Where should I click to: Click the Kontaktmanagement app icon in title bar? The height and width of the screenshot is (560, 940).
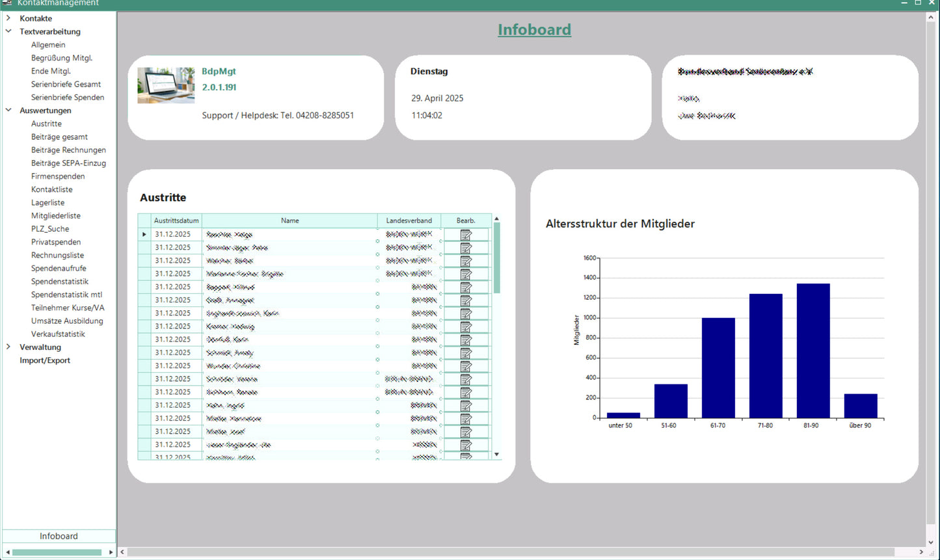[7, 3]
